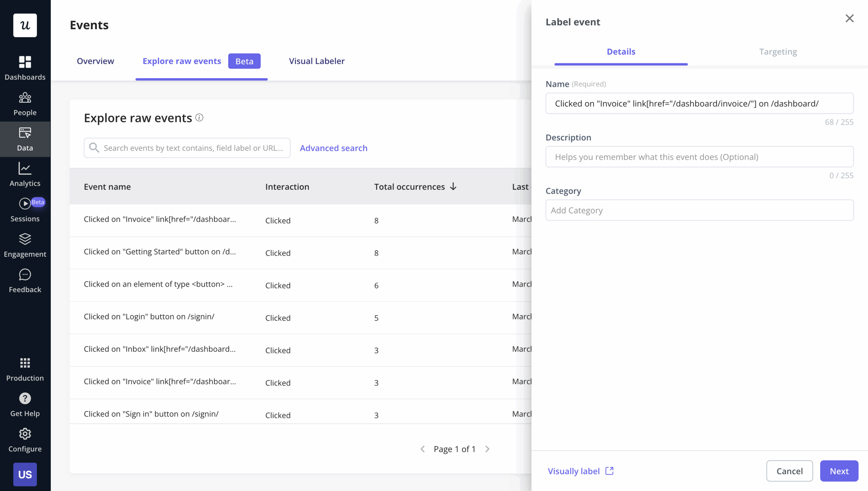This screenshot has height=491, width=868.
Task: Click the Get Help question mark icon
Action: click(x=25, y=398)
